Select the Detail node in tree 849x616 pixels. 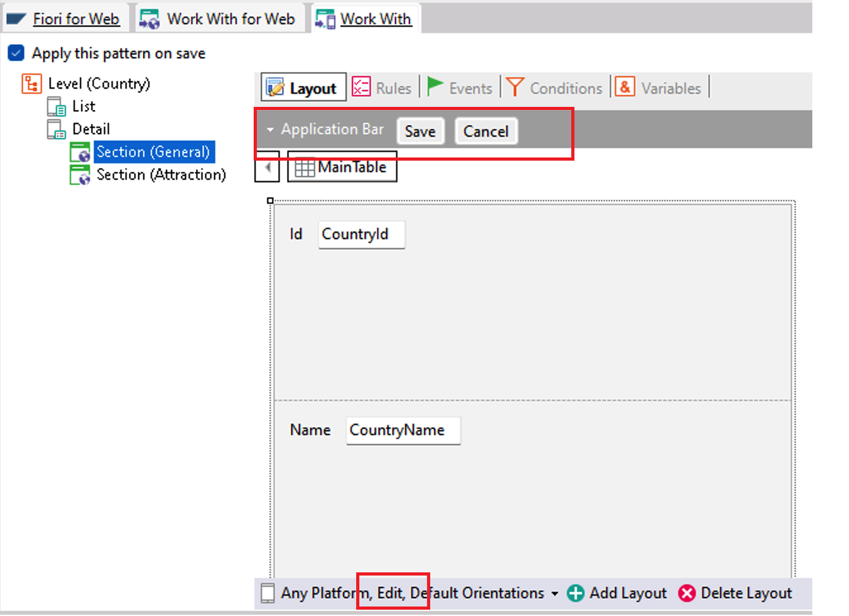pos(91,129)
